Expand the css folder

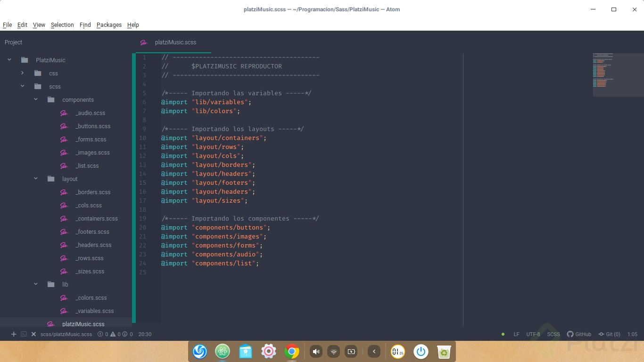tap(22, 73)
